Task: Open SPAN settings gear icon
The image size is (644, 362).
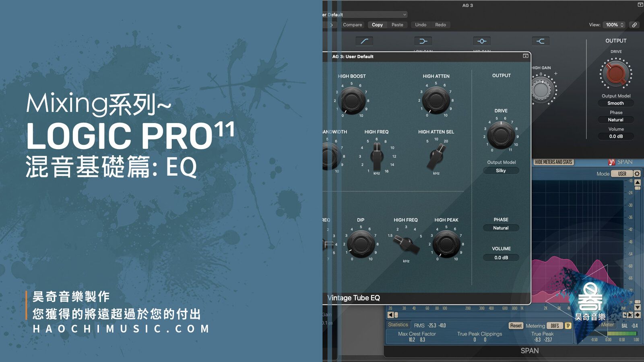Action: tap(637, 174)
